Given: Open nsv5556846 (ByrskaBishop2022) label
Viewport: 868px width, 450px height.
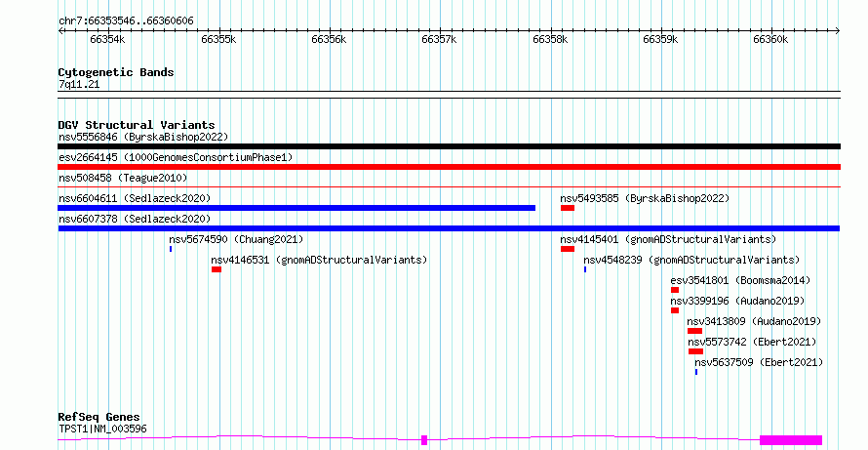Looking at the screenshot, I should (x=143, y=137).
